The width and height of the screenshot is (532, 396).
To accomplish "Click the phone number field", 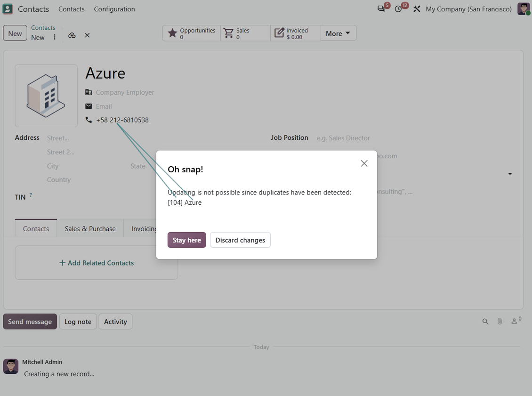I will point(122,120).
